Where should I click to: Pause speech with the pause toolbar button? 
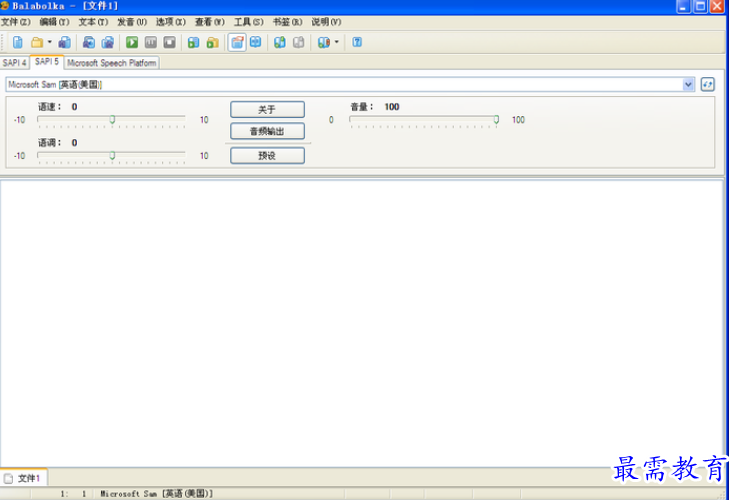pyautogui.click(x=150, y=43)
